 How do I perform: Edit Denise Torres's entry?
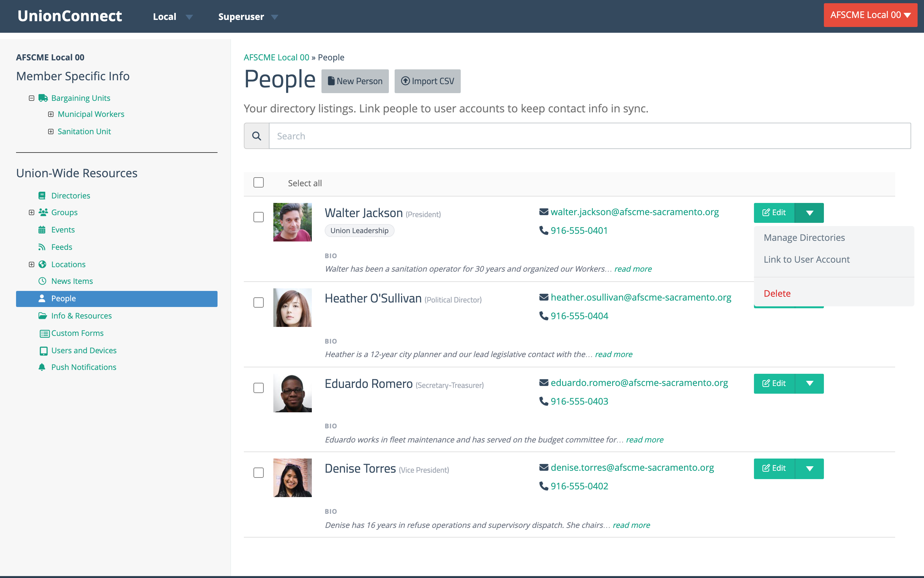pos(774,469)
